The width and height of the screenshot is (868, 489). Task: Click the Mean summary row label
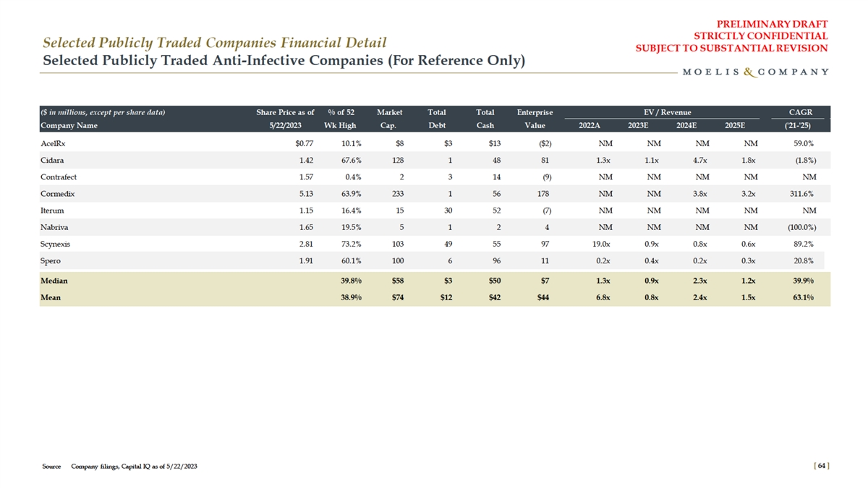click(x=51, y=297)
